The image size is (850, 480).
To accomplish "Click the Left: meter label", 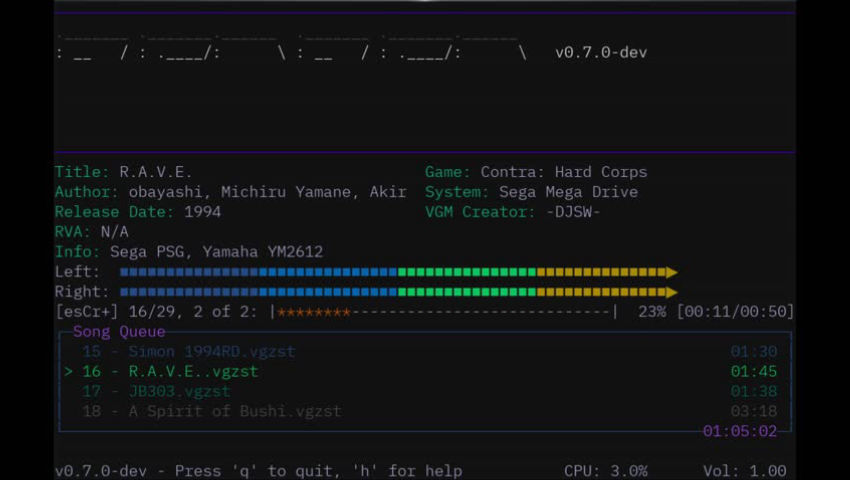I will [x=77, y=272].
